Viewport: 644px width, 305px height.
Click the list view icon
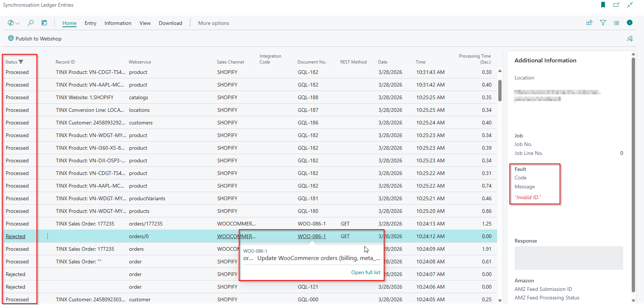(616, 23)
